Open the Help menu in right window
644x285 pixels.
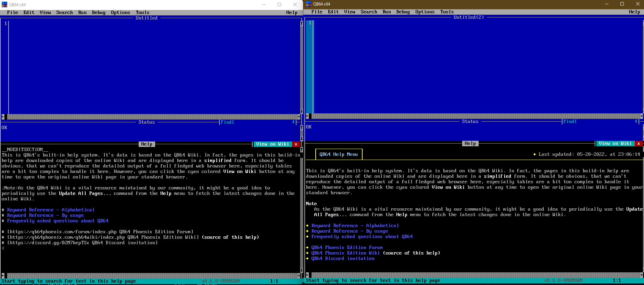(x=635, y=12)
